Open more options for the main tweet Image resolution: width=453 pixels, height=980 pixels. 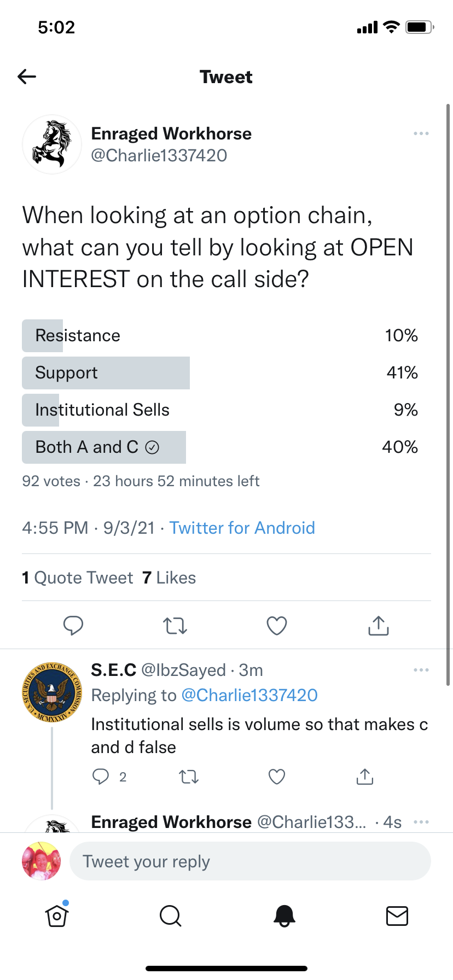tap(421, 133)
